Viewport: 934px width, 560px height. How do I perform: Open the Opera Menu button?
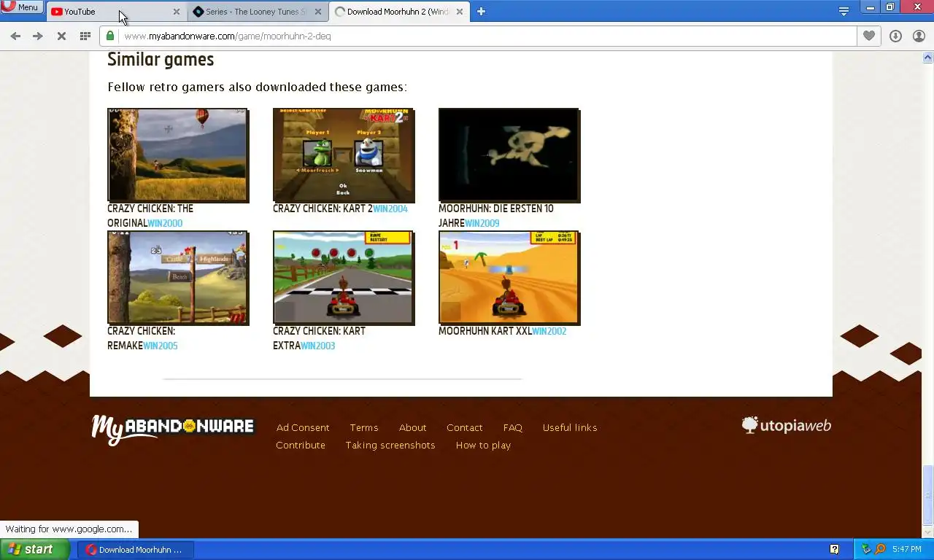[x=21, y=7]
